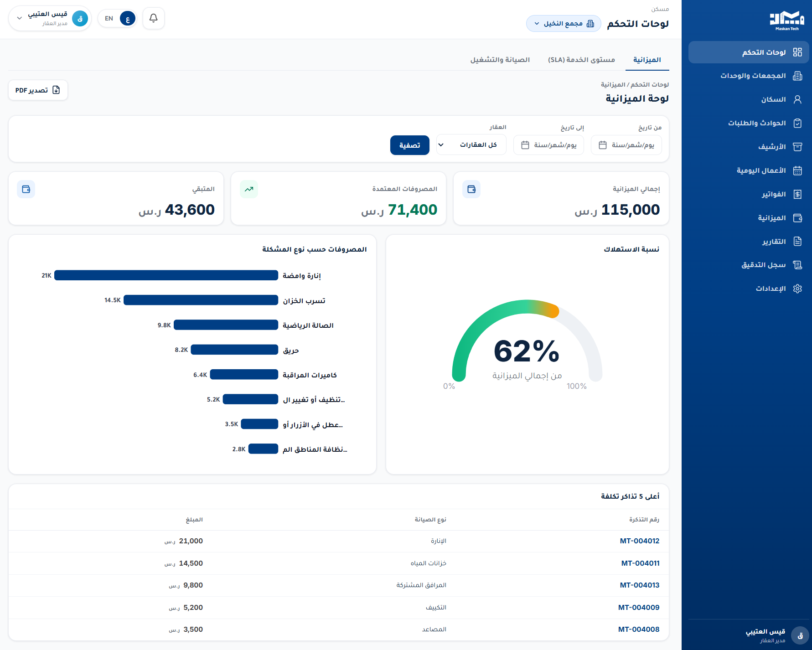Click the 5.2K bar in the expenses chart
812x650 pixels.
250,399
